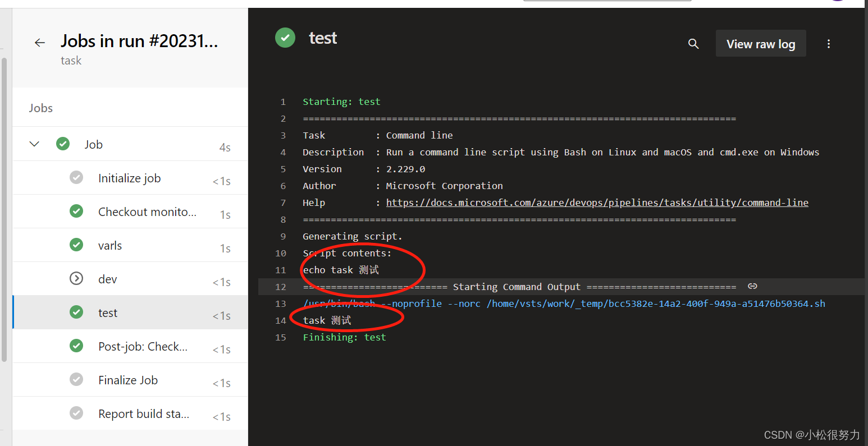Click the test log heading title

[323, 38]
